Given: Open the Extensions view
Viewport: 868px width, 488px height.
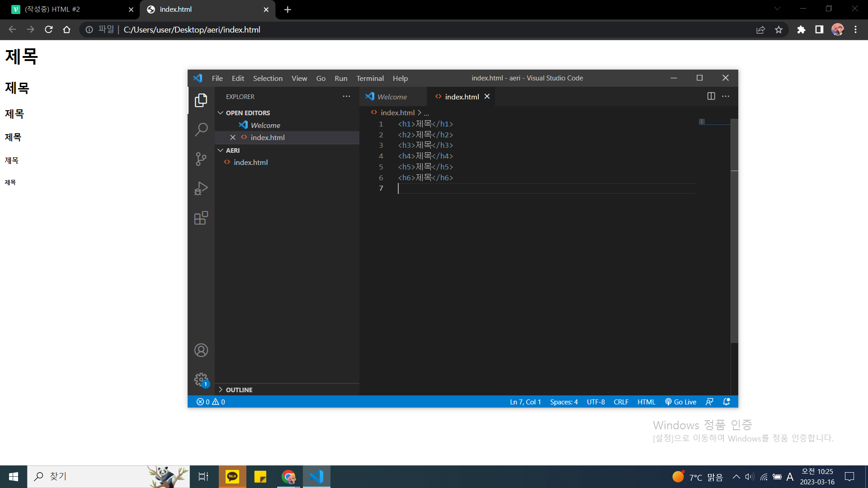Looking at the screenshot, I should (201, 218).
